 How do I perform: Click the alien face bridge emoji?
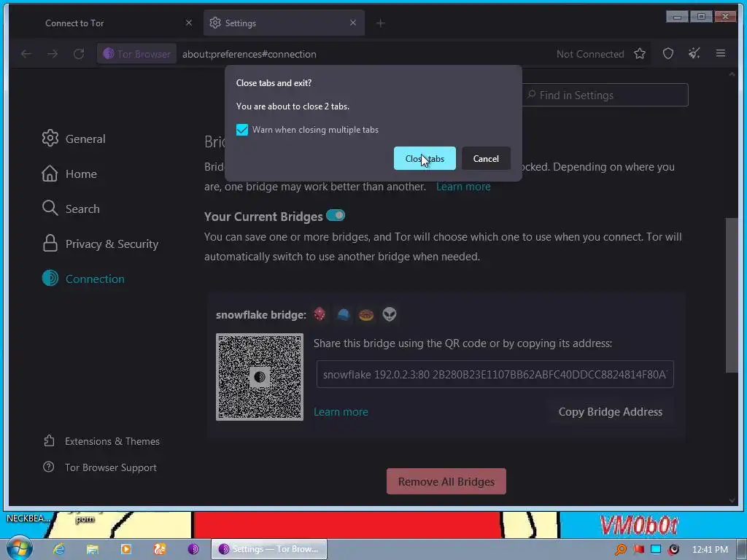coord(390,314)
